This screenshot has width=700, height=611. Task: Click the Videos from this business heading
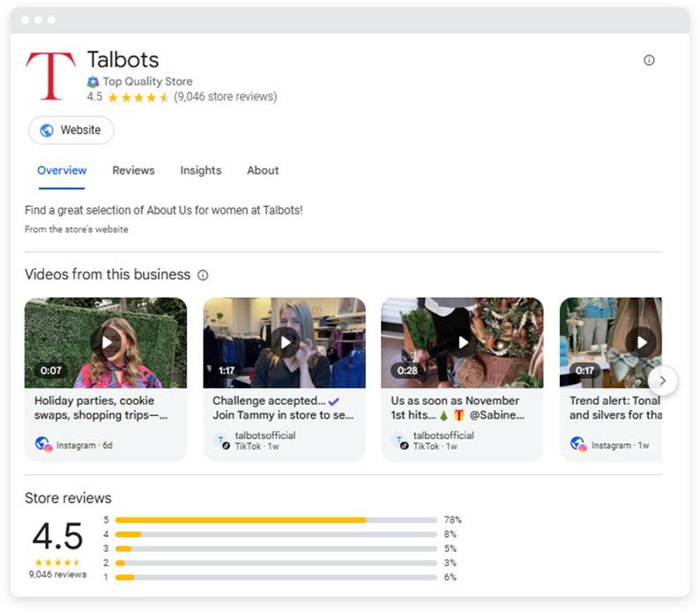pyautogui.click(x=108, y=274)
